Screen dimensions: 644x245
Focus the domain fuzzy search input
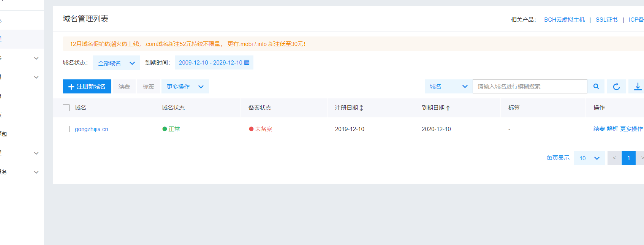530,87
